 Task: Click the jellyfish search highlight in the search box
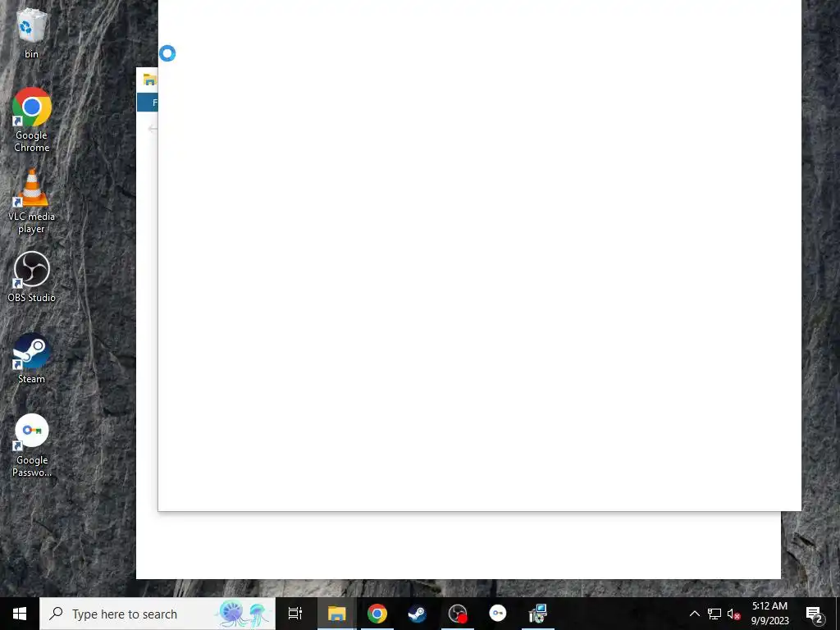(244, 614)
